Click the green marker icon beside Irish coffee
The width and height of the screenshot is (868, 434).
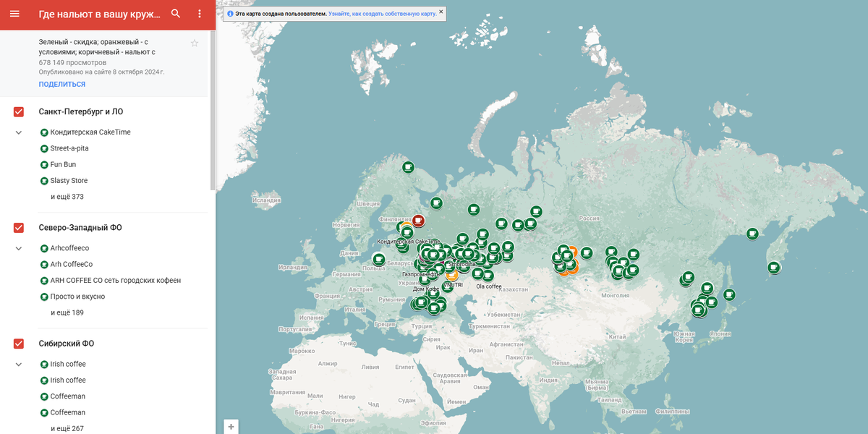43,363
